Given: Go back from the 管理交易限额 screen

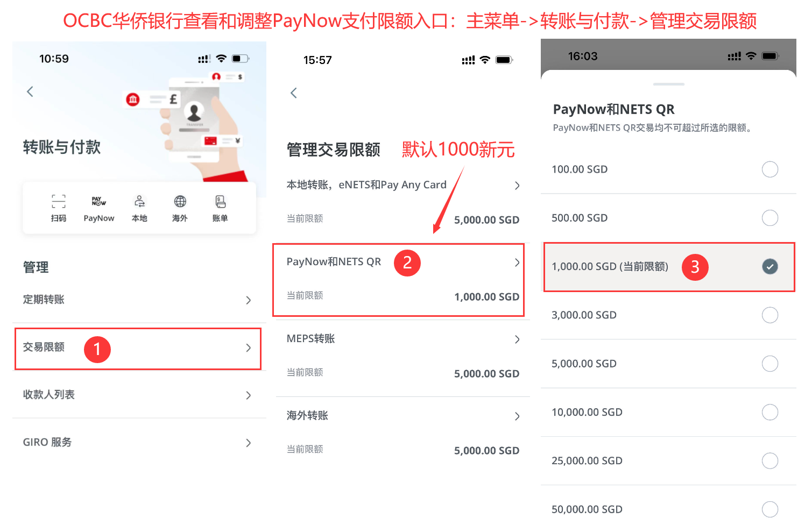Looking at the screenshot, I should [294, 93].
